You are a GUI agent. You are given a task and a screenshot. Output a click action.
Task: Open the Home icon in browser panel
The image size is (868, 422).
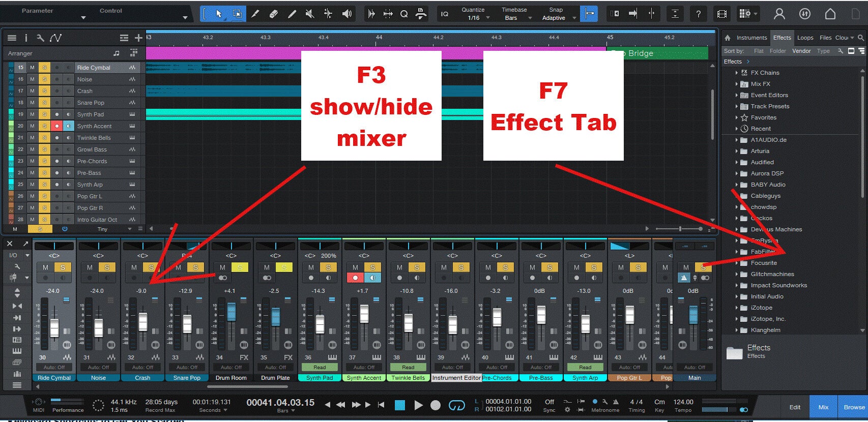point(728,38)
